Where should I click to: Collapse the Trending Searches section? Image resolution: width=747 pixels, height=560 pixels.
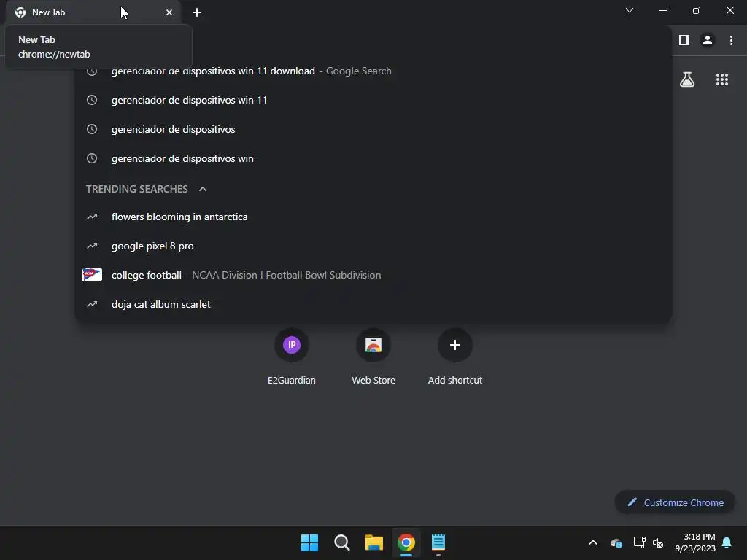click(203, 189)
